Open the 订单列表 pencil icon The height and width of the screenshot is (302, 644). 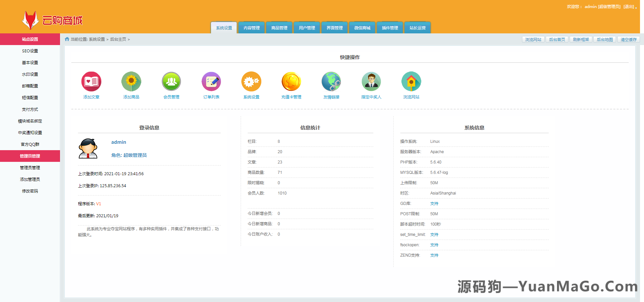click(x=211, y=81)
